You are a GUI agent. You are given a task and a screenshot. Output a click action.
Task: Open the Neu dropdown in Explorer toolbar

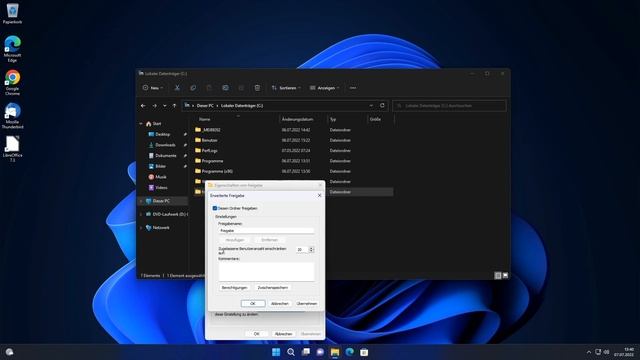153,88
